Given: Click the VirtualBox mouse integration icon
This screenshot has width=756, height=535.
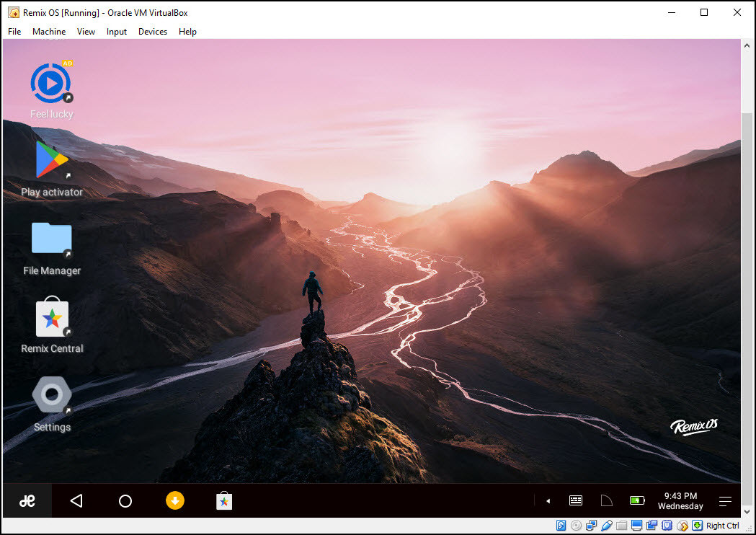Looking at the screenshot, I should click(x=682, y=526).
